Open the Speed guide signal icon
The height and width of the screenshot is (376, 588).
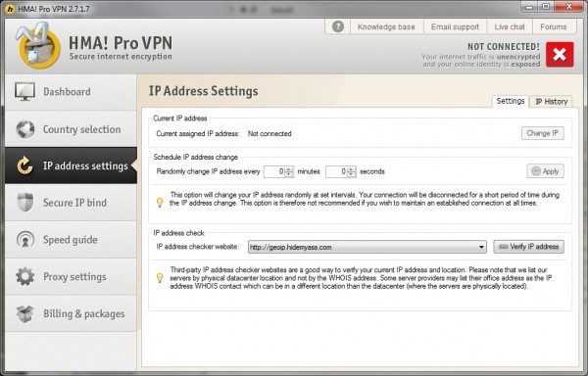click(25, 239)
